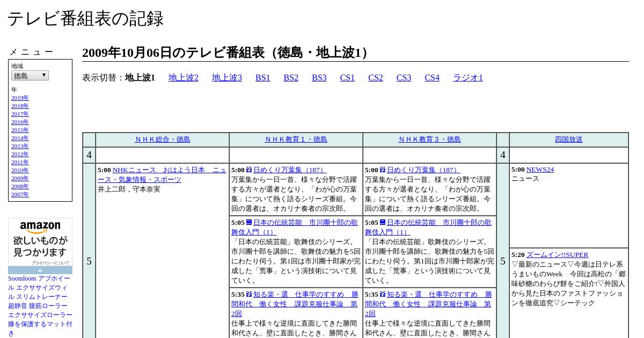Open the 四国放送 channel header
Screen dimensions: 644x338
[x=569, y=139]
